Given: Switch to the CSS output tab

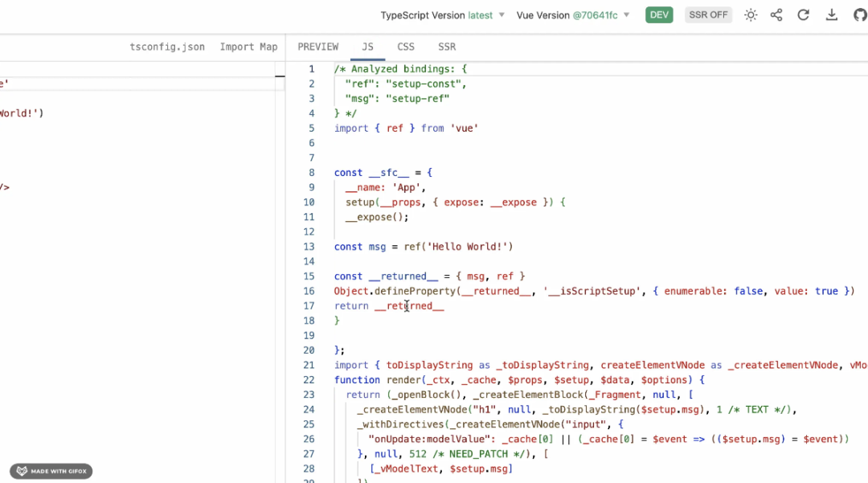Looking at the screenshot, I should pyautogui.click(x=405, y=47).
